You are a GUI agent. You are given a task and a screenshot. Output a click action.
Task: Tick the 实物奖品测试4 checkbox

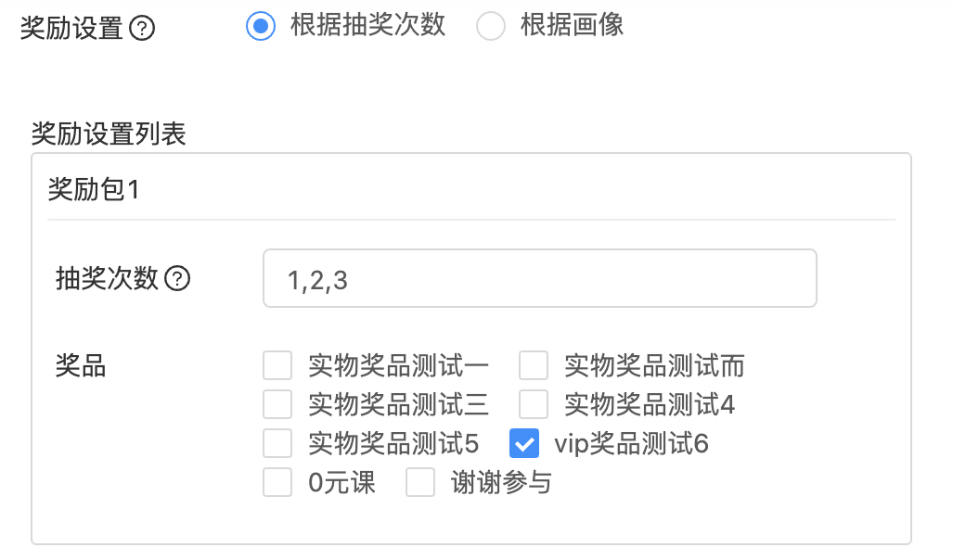[x=534, y=405]
